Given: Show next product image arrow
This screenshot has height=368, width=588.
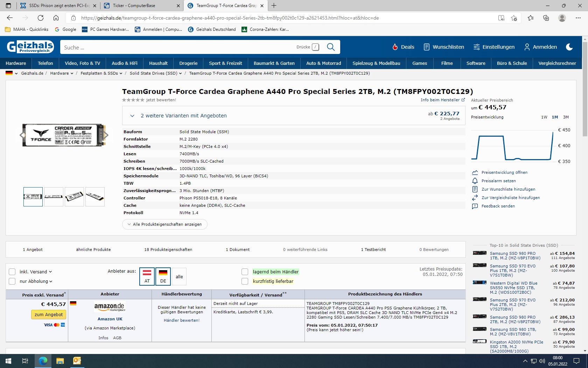Looking at the screenshot, I should [106, 135].
